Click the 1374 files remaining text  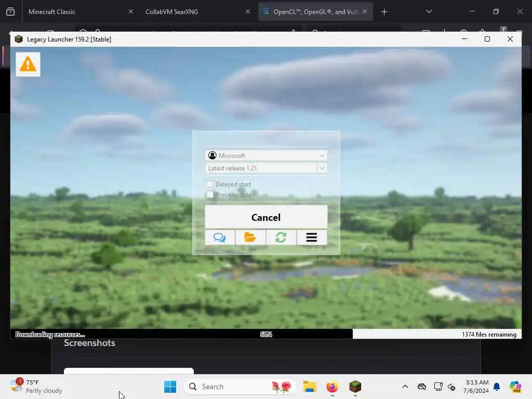click(489, 335)
